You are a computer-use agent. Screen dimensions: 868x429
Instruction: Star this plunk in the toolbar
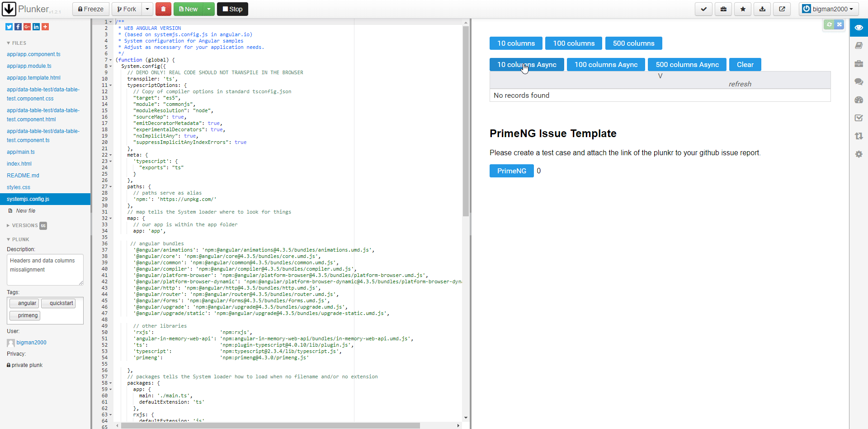(x=743, y=9)
